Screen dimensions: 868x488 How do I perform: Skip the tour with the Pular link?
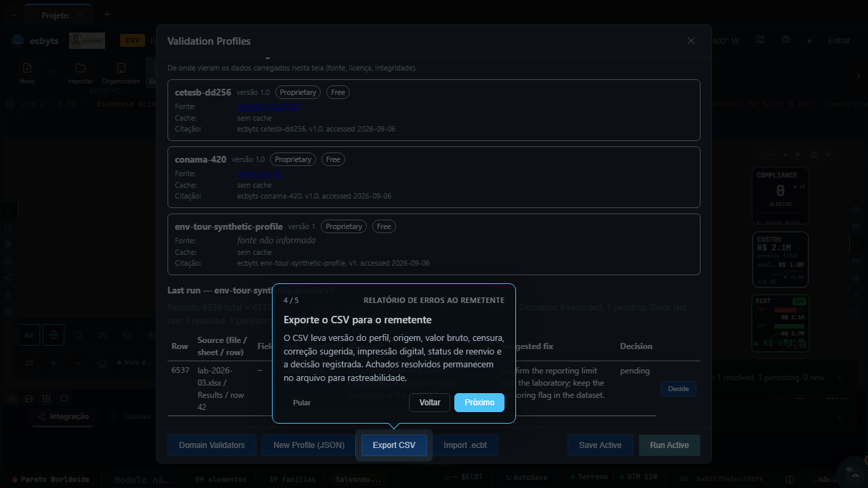pyautogui.click(x=302, y=403)
